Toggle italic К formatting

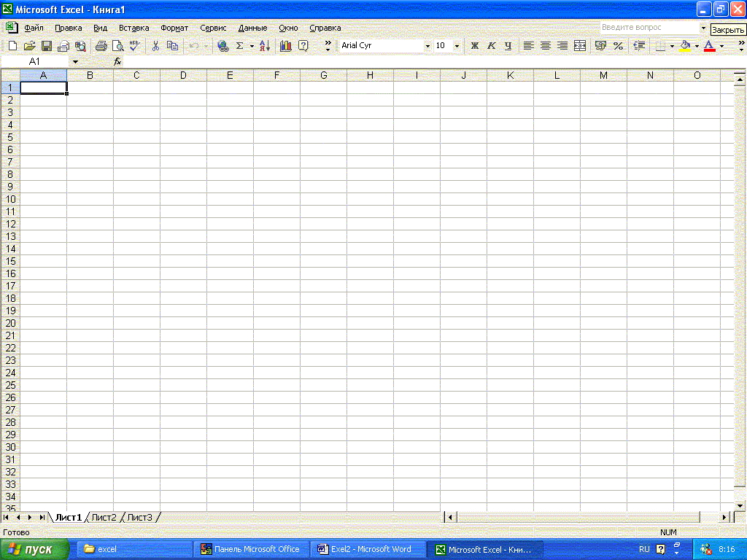click(491, 46)
